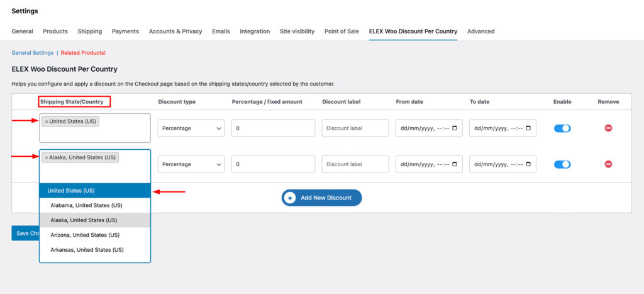Disable the first discount row toggle
Screen dimensions: 644x294
point(562,128)
